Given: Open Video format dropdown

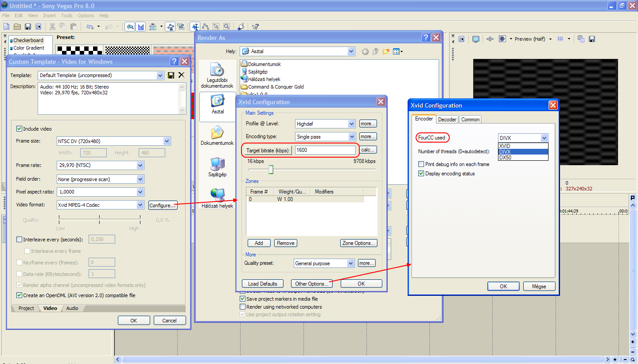Looking at the screenshot, I should [140, 205].
